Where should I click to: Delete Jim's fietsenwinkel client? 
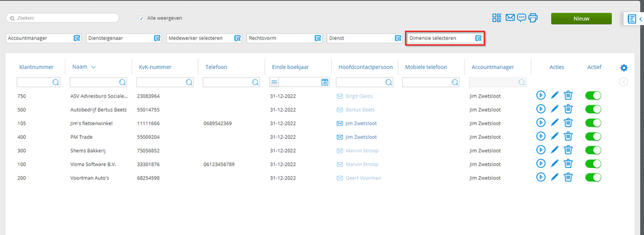point(568,123)
